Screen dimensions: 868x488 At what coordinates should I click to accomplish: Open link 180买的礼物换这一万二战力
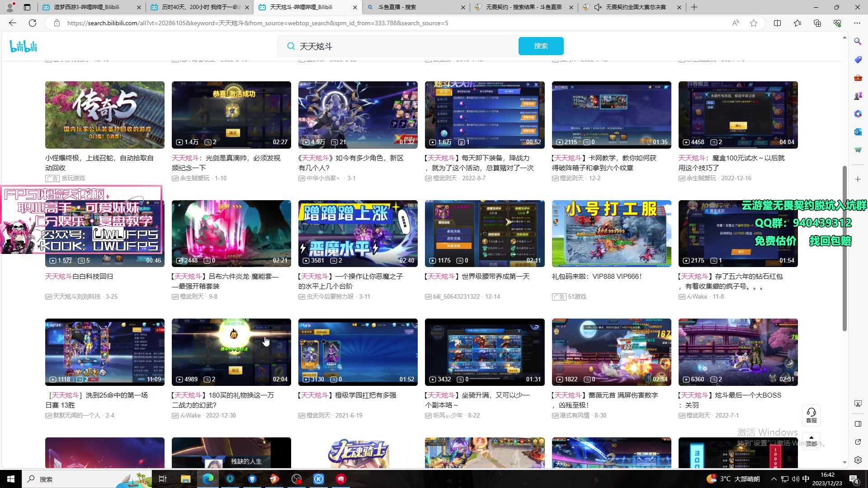pyautogui.click(x=223, y=400)
